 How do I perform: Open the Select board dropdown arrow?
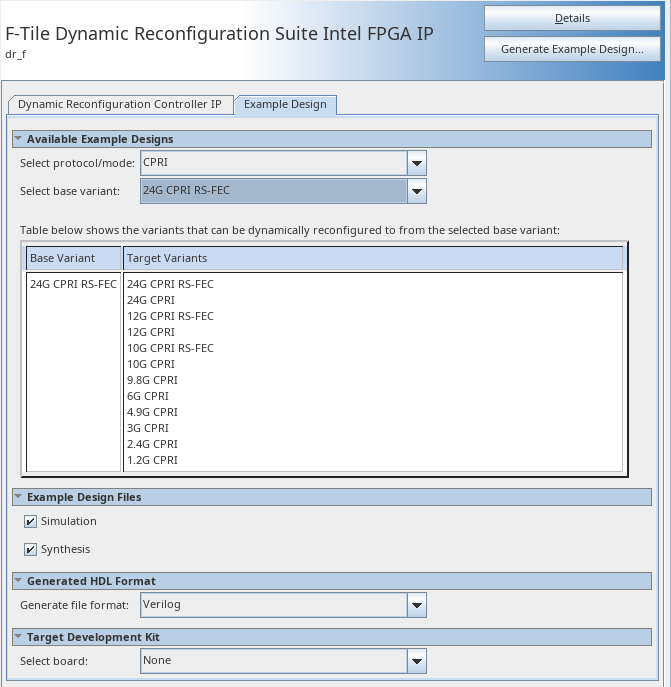tap(417, 661)
